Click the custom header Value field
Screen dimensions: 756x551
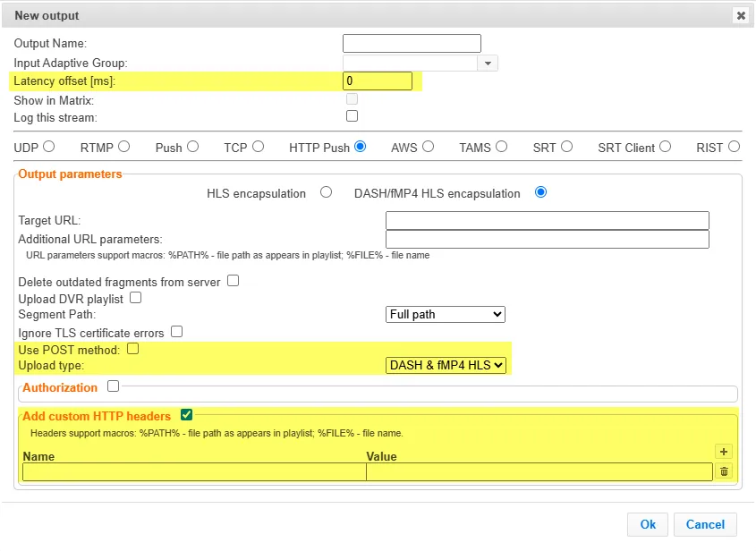point(539,472)
